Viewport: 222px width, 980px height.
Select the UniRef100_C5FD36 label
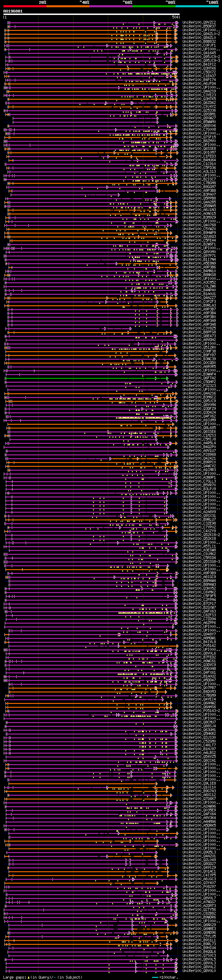pos(199,168)
